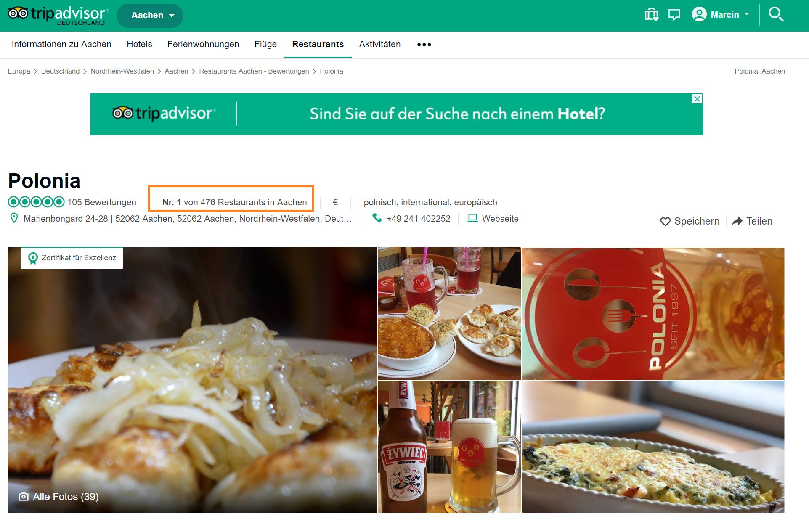Open the Zywiec beer bottle photo
Viewport: 809px width, 532px height.
449,447
